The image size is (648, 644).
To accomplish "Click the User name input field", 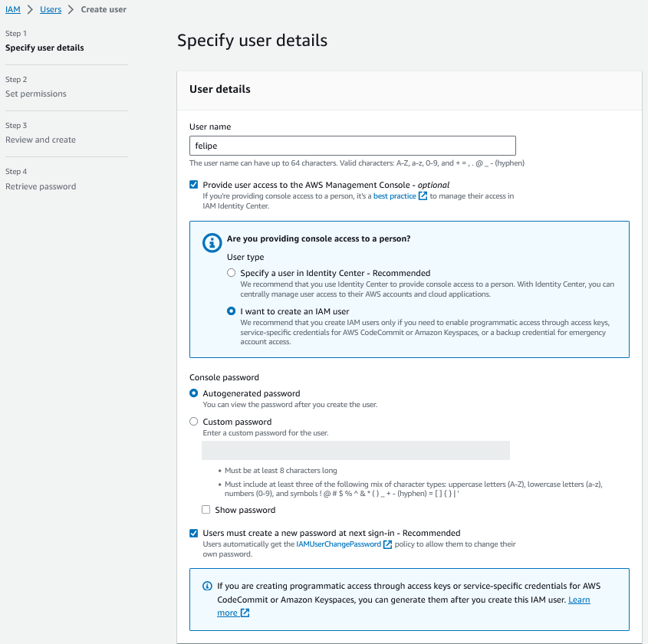I will (x=352, y=146).
